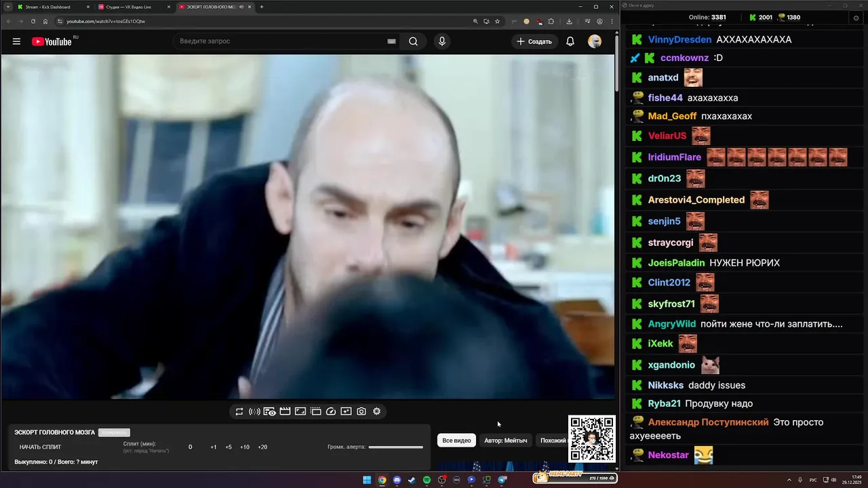This screenshot has width=868, height=488.
Task: Click JoeisPaladin username in chat
Action: [x=676, y=262]
